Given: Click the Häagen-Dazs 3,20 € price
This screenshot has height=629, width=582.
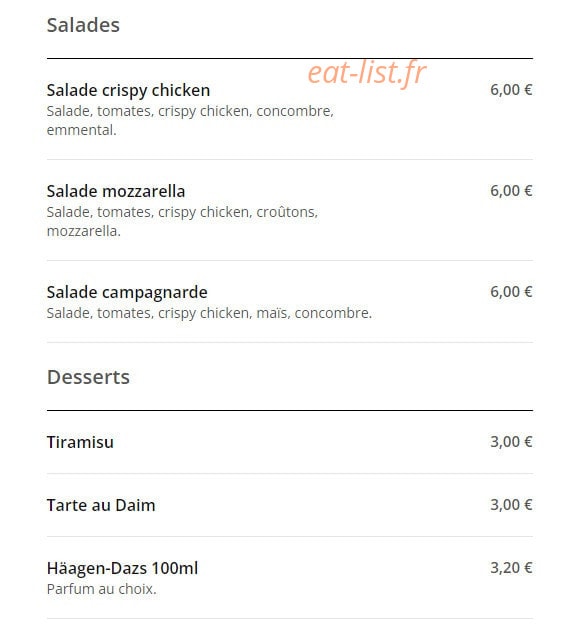Looking at the screenshot, I should [511, 568].
